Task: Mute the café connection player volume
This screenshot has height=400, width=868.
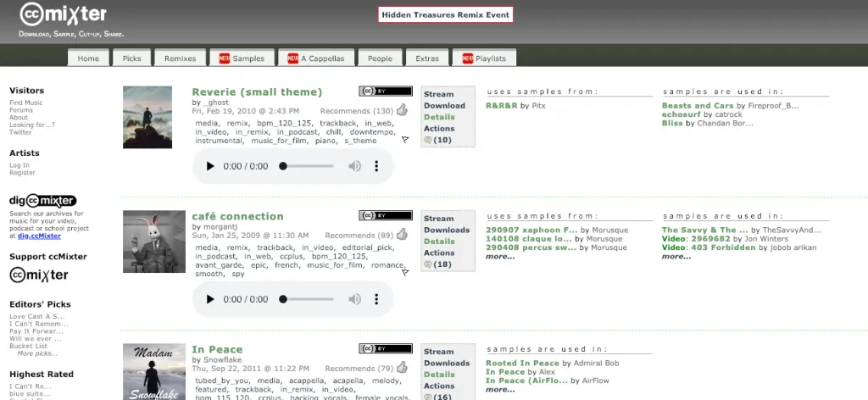Action: click(354, 299)
